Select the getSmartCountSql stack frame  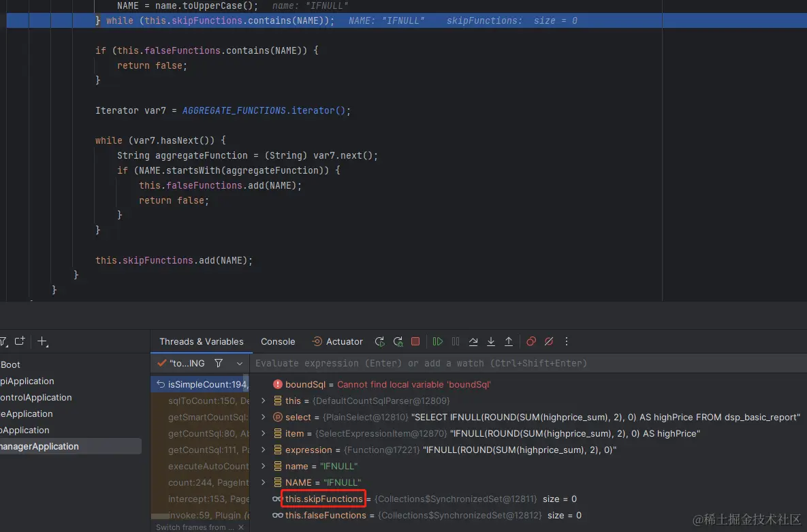200,417
